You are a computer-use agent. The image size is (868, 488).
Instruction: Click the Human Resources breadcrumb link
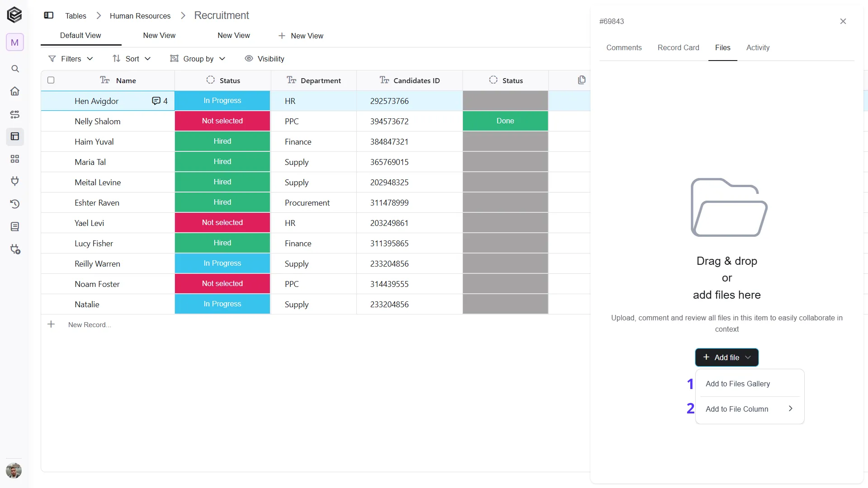click(x=140, y=16)
